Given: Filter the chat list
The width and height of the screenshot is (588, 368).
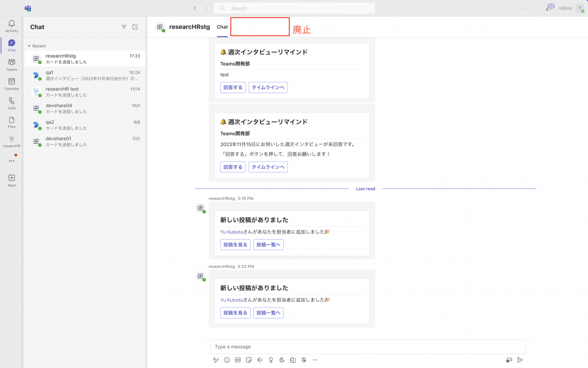Looking at the screenshot, I should coord(124,26).
